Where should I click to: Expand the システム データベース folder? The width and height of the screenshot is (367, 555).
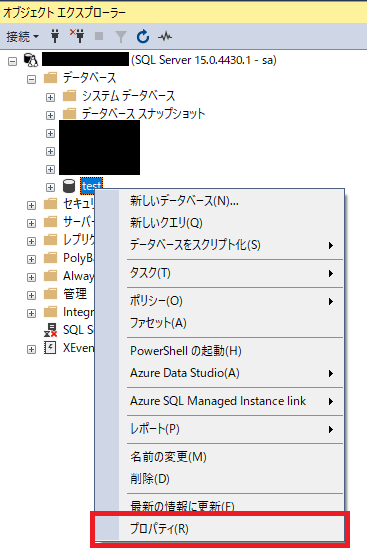[50, 97]
